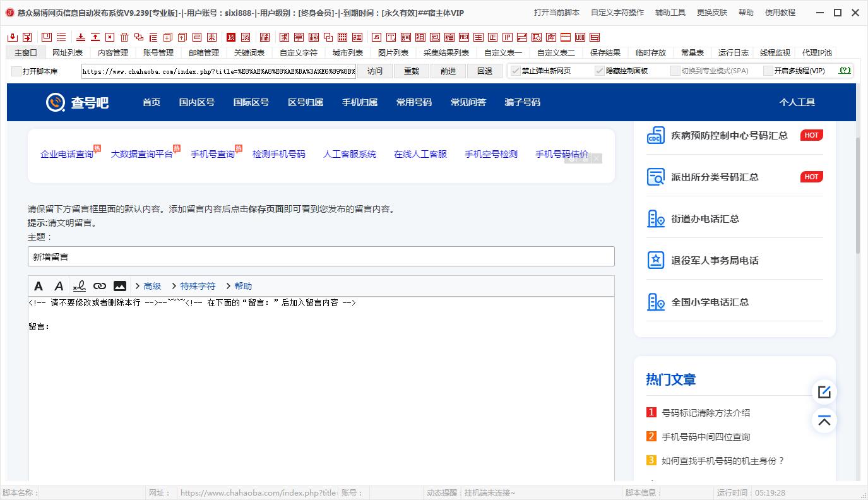The width and height of the screenshot is (868, 500).
Task: Click the 重载 button
Action: (412, 71)
